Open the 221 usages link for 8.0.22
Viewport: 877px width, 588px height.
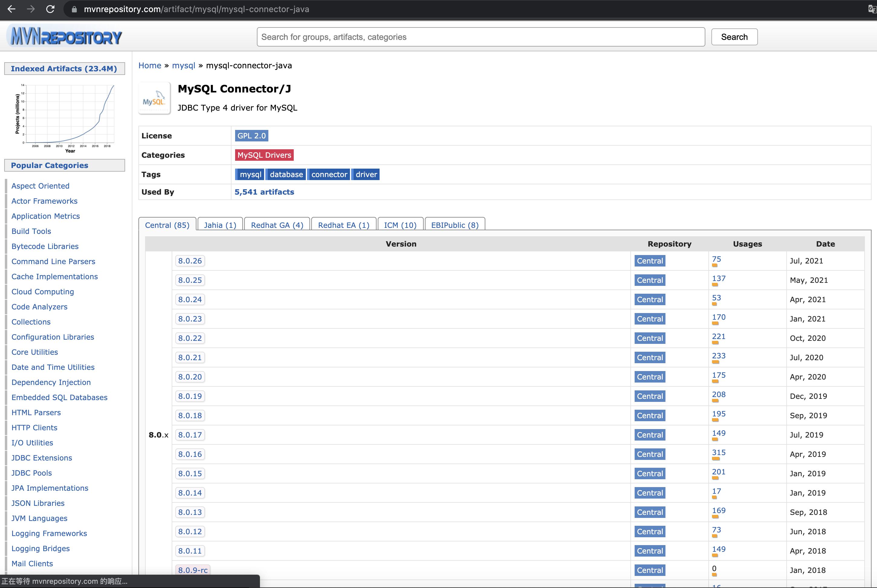pyautogui.click(x=719, y=337)
